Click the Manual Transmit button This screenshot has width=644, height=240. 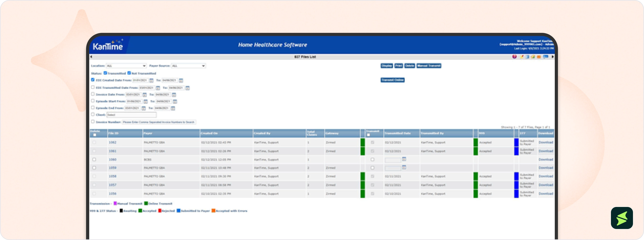click(429, 66)
